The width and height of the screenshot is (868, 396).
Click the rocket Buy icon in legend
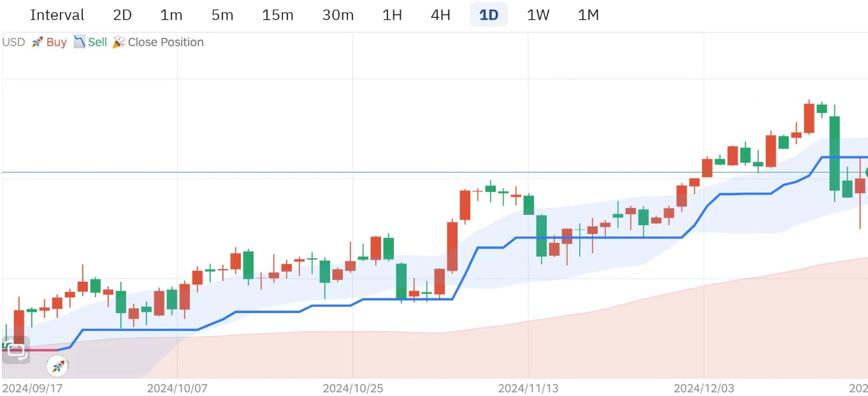click(37, 42)
